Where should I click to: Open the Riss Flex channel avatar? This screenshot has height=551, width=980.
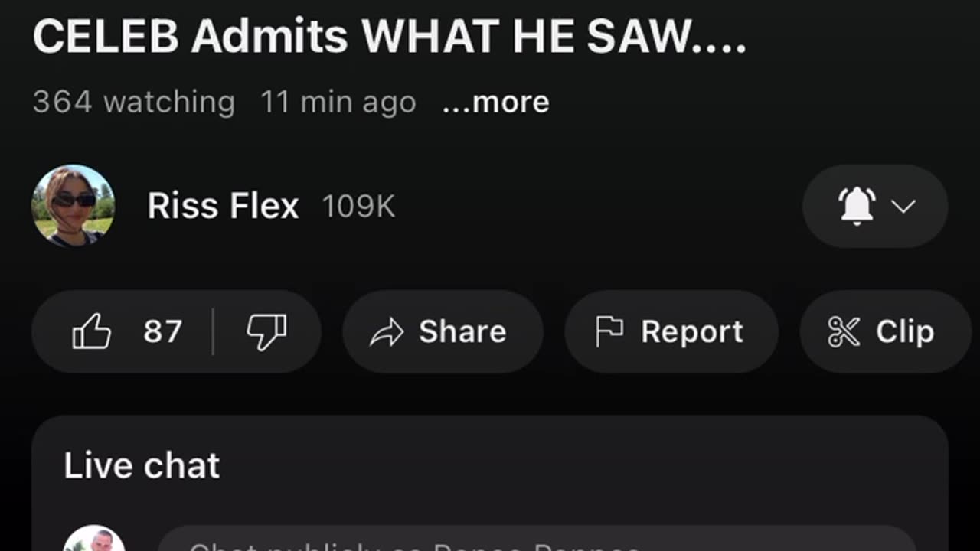(73, 206)
